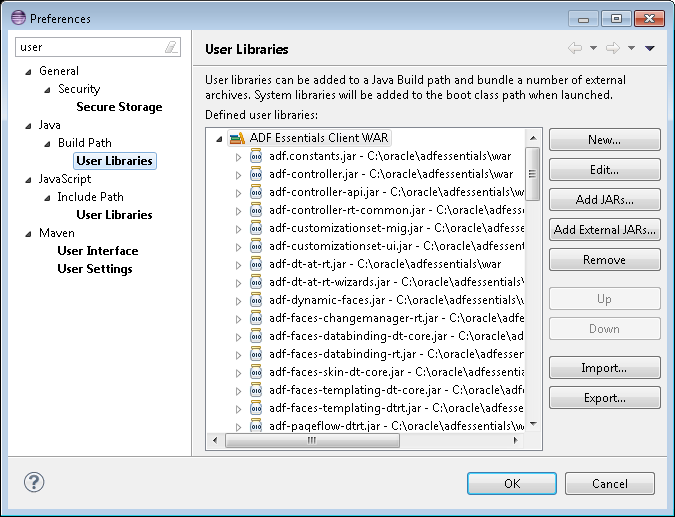Open the back history dropdown arrow
This screenshot has width=675, height=517.
(593, 48)
